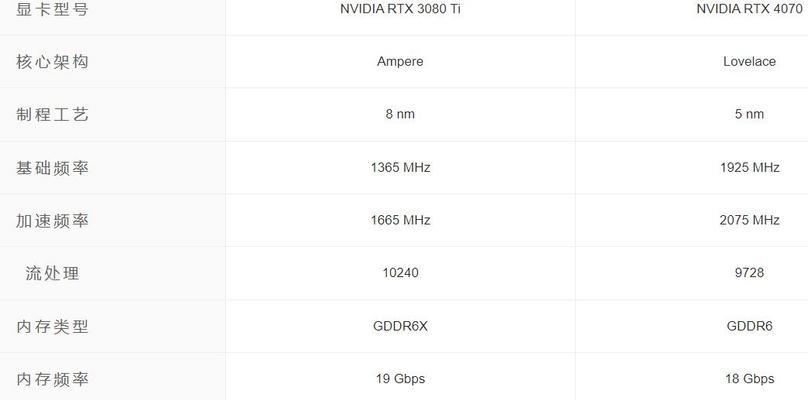This screenshot has width=808, height=400.
Task: Click the 显卡型号 row label
Action: click(52, 9)
